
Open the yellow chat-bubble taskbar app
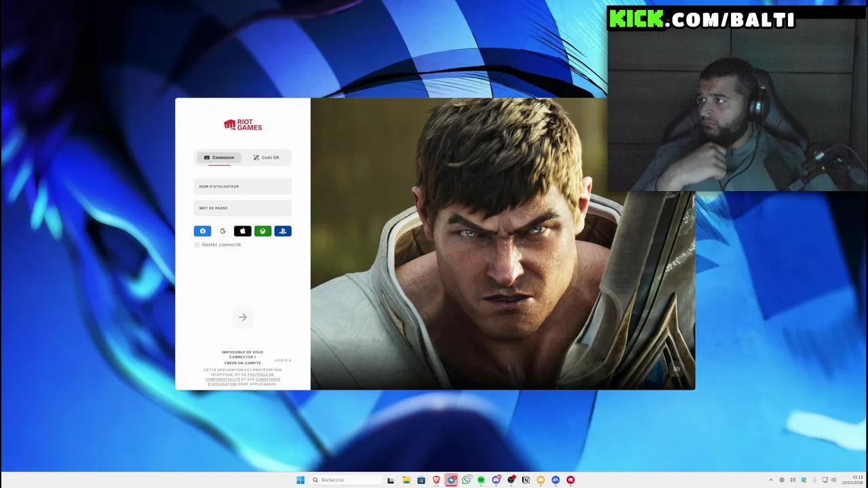pos(540,480)
